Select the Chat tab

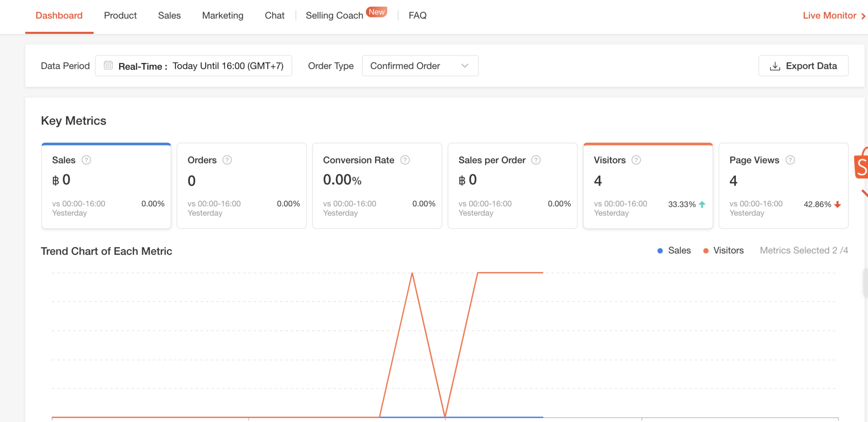tap(274, 15)
